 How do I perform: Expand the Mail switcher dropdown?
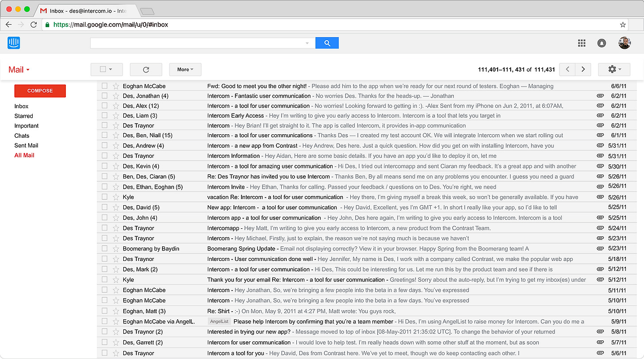[19, 69]
